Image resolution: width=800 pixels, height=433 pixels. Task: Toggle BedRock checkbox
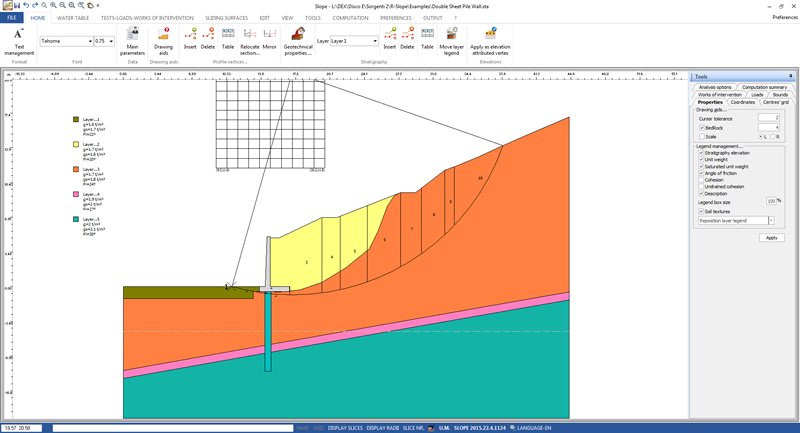click(x=702, y=128)
